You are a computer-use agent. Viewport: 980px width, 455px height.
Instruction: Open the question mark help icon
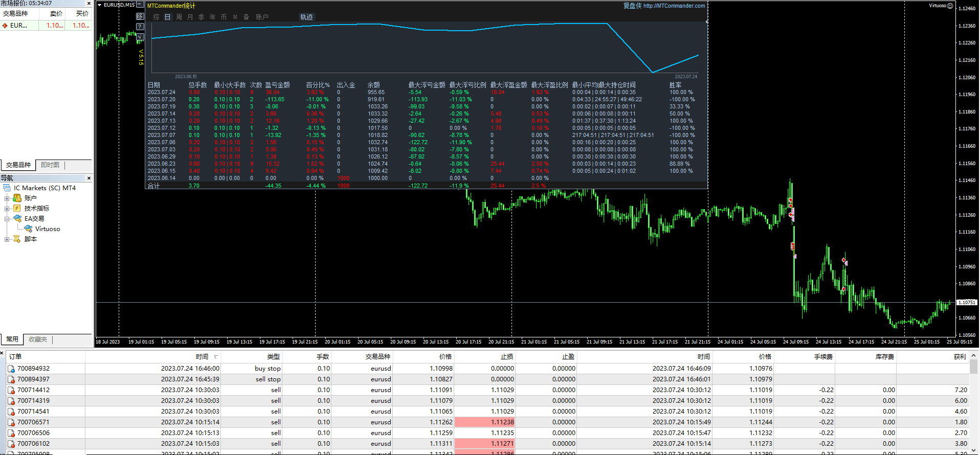[140, 27]
